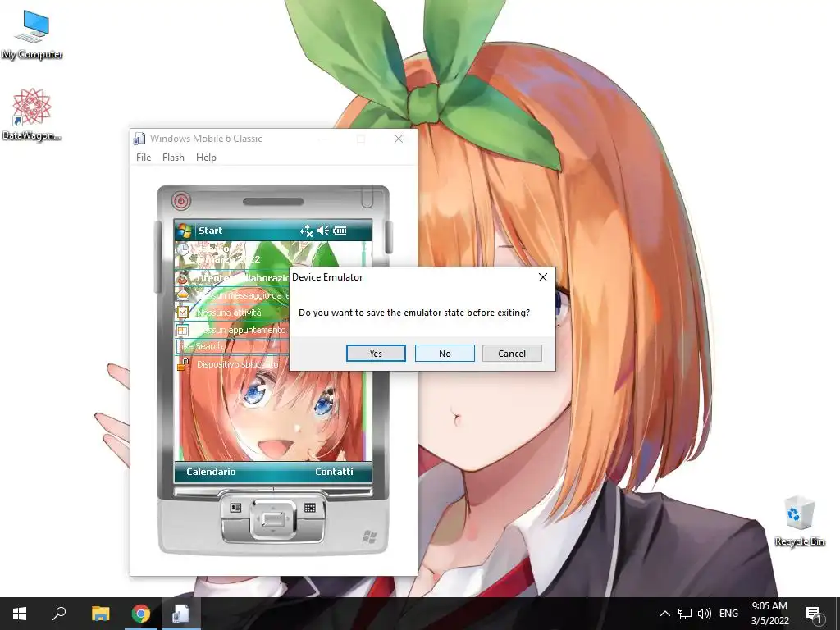Tap the connectivity arrows icon on device
Screen dimensions: 840x630
pos(306,231)
